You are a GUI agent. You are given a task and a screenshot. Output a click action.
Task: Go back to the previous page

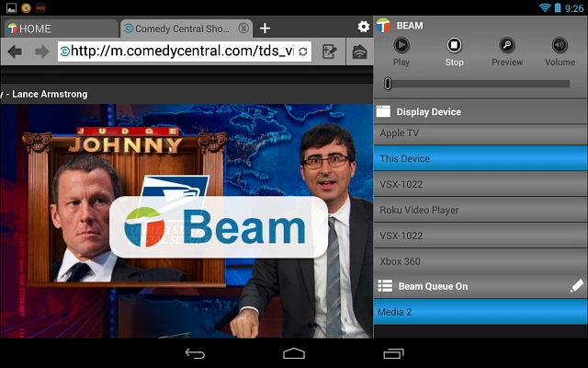click(x=15, y=52)
